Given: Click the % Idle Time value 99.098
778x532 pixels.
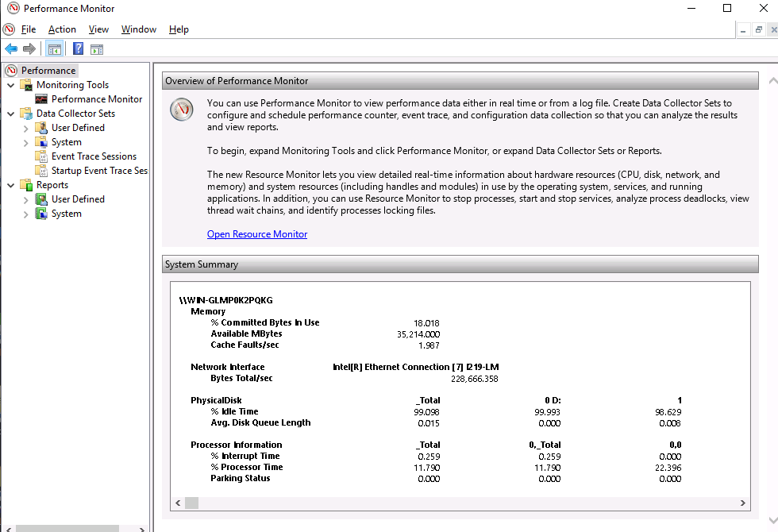Looking at the screenshot, I should [427, 412].
